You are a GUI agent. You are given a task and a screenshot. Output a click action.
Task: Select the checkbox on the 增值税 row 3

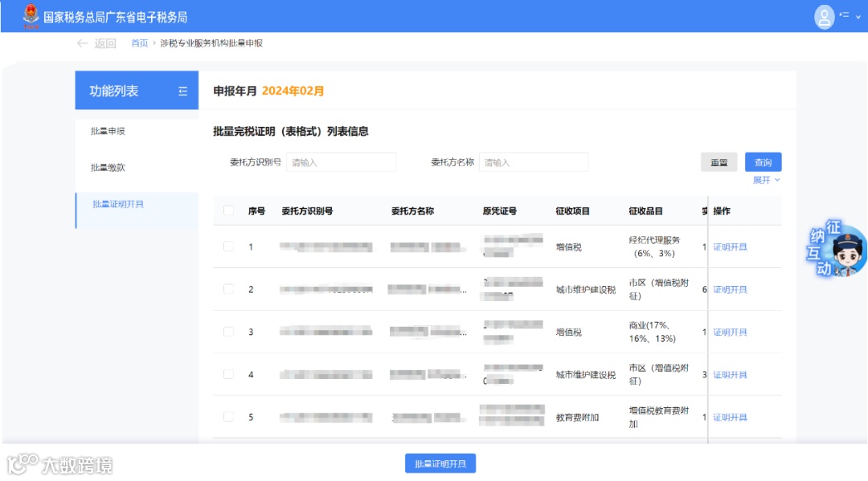click(x=229, y=332)
